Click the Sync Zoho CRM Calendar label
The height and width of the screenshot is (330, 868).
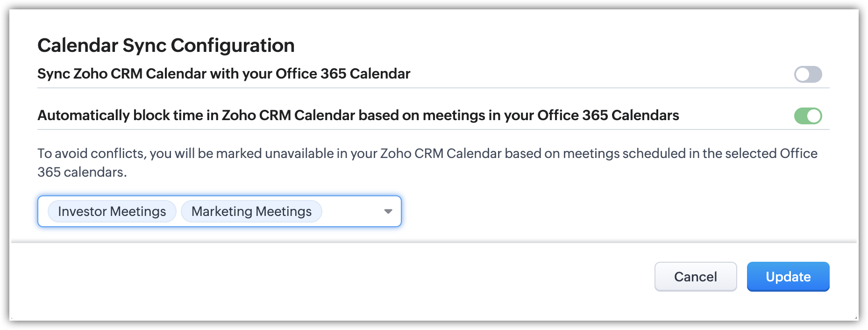(x=223, y=74)
